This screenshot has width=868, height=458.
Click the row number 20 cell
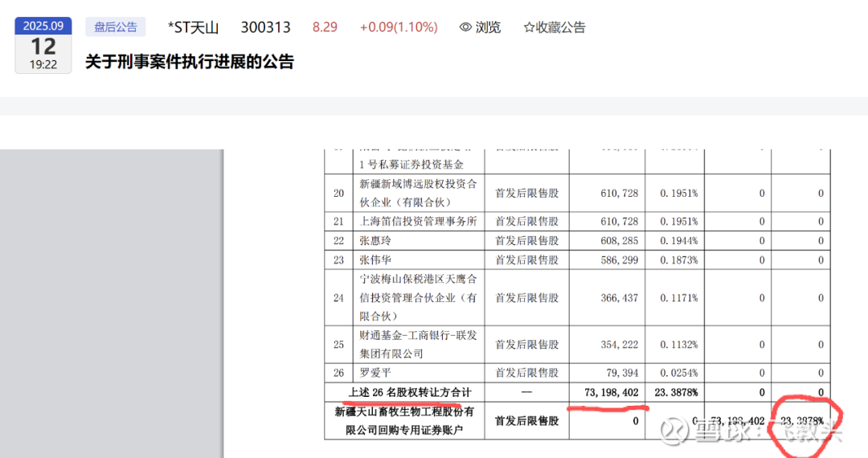(x=339, y=193)
